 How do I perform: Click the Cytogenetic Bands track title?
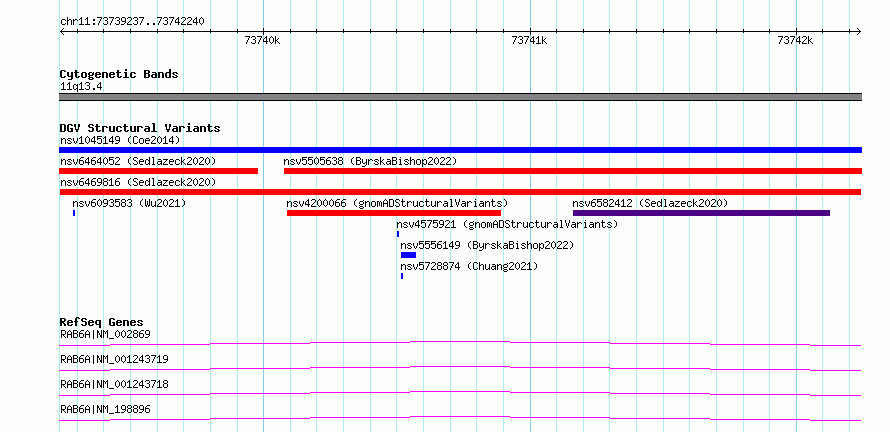119,74
